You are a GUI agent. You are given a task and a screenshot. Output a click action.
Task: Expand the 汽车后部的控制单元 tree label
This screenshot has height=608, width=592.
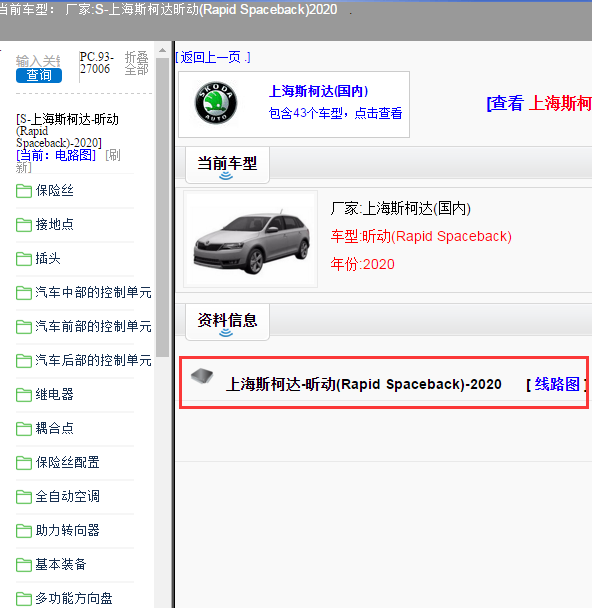coord(93,361)
